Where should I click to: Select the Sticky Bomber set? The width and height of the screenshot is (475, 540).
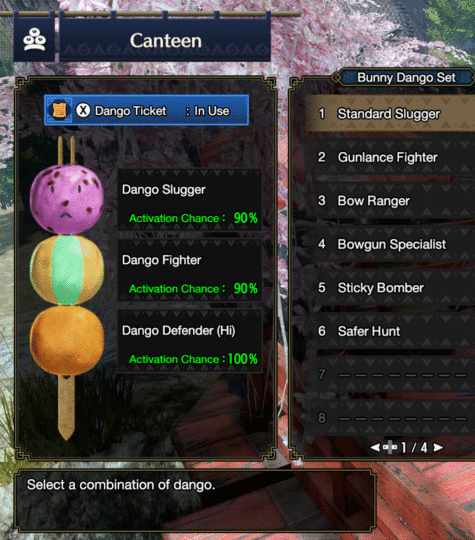[x=391, y=288]
